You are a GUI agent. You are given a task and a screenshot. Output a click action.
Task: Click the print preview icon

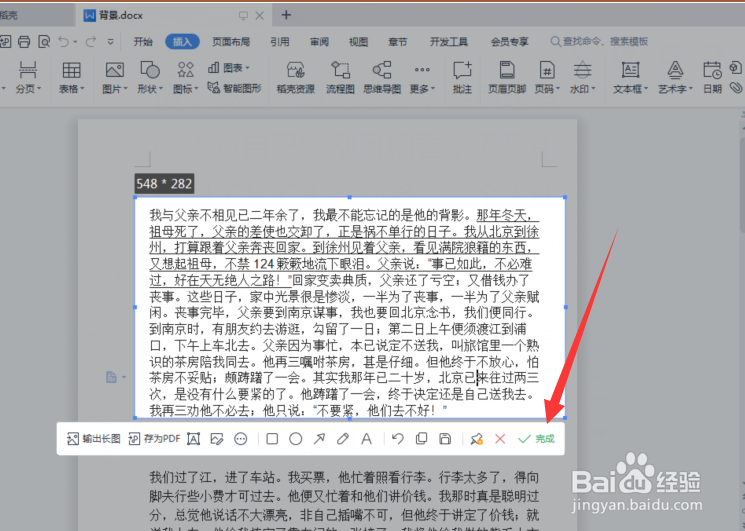coord(44,42)
